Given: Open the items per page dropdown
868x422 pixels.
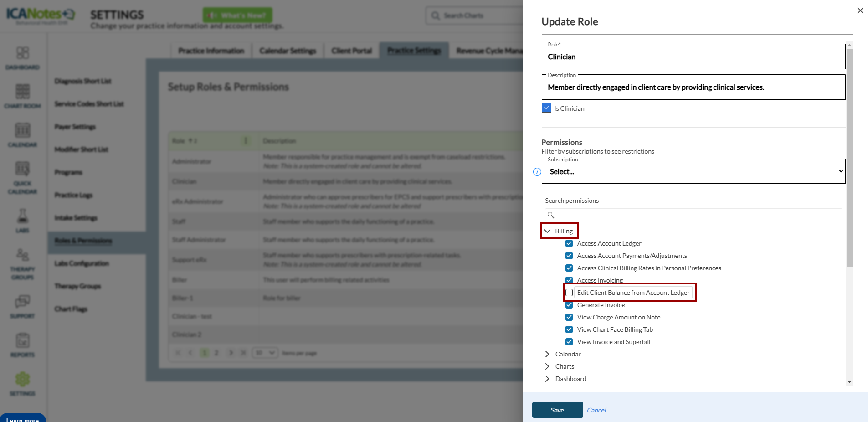Looking at the screenshot, I should [x=265, y=353].
